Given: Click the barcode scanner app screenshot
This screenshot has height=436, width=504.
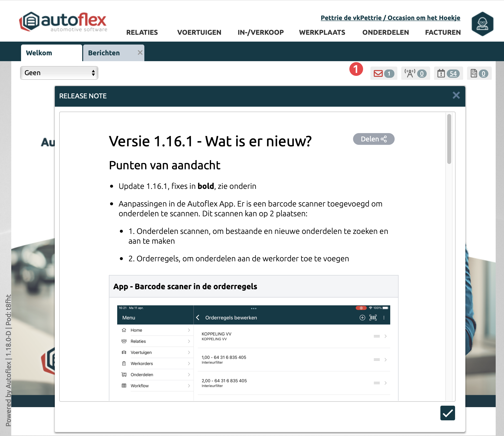Looking at the screenshot, I should pos(253,352).
